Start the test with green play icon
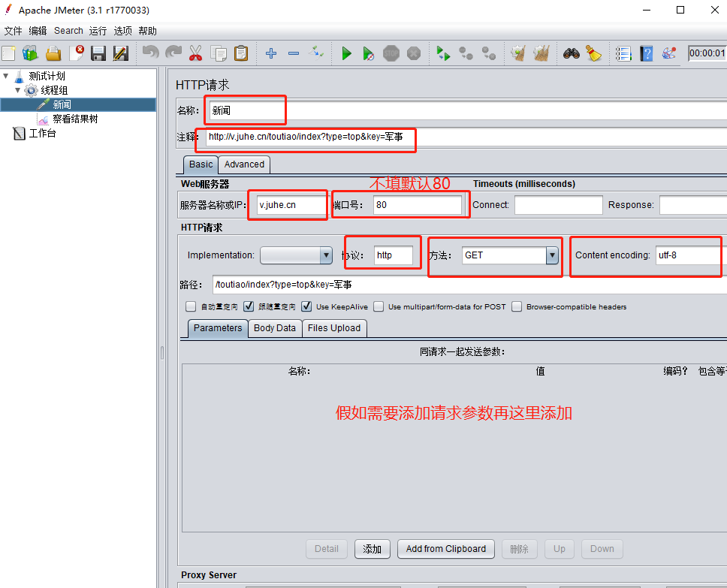The height and width of the screenshot is (588, 727). pyautogui.click(x=346, y=53)
